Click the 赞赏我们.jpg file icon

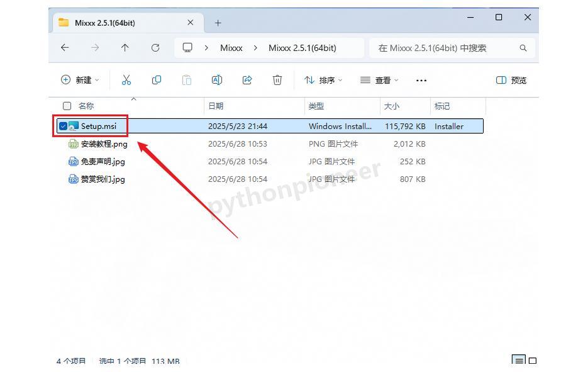[x=74, y=179]
